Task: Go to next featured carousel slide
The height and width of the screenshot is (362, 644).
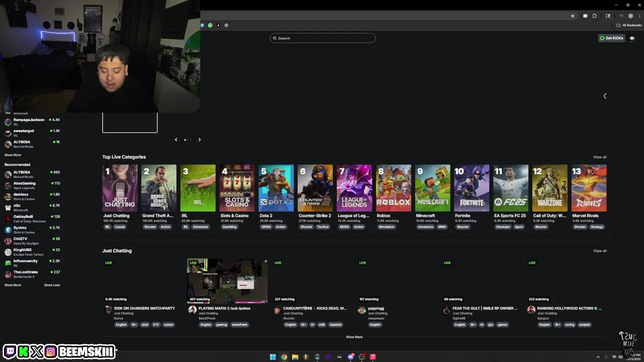Action: (x=199, y=140)
